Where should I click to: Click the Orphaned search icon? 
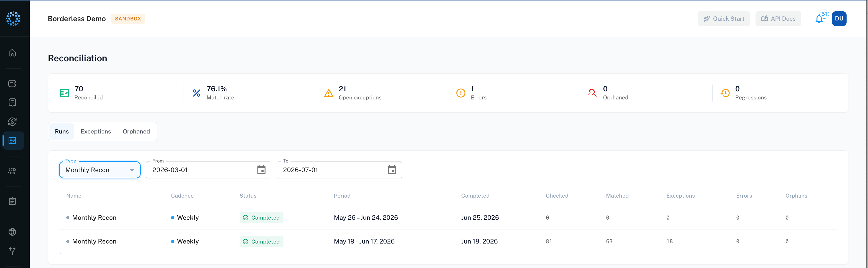pyautogui.click(x=592, y=93)
